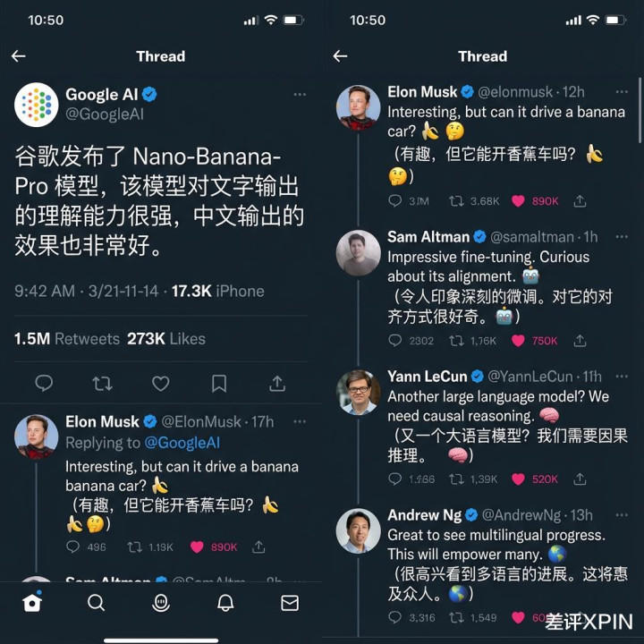The height and width of the screenshot is (644, 644).
Task: Like the Google AI main post
Action: pos(161,384)
